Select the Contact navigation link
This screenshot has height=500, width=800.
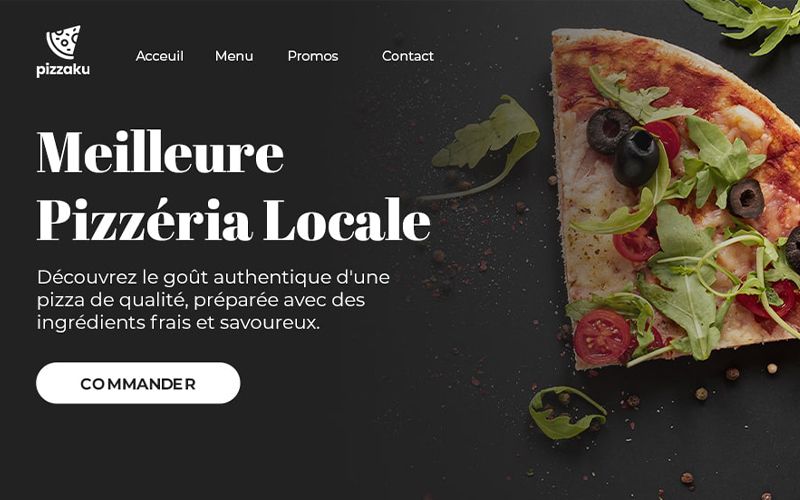pos(408,56)
